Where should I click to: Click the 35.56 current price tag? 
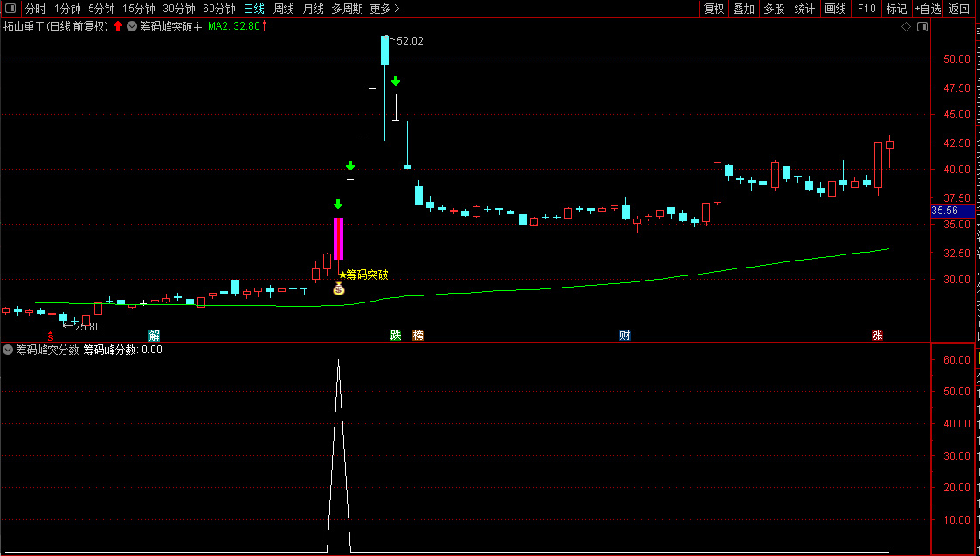click(953, 211)
